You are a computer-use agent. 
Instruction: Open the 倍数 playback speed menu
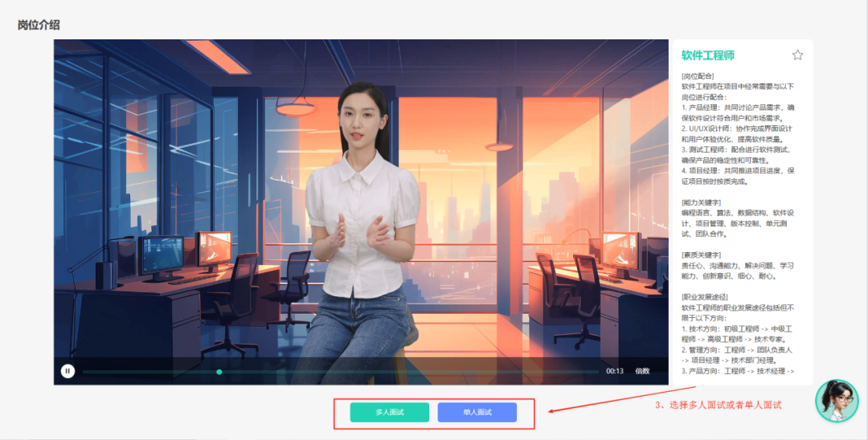[x=642, y=371]
